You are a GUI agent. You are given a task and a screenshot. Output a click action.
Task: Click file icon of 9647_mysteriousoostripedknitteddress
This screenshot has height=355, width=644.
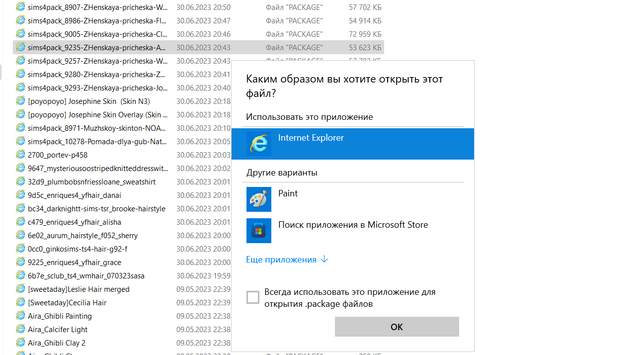click(x=20, y=168)
